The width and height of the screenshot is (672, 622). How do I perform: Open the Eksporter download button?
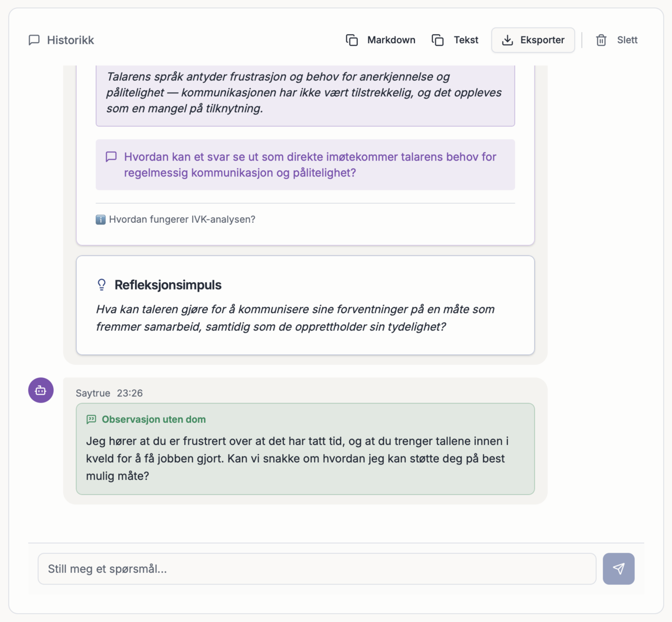[533, 40]
